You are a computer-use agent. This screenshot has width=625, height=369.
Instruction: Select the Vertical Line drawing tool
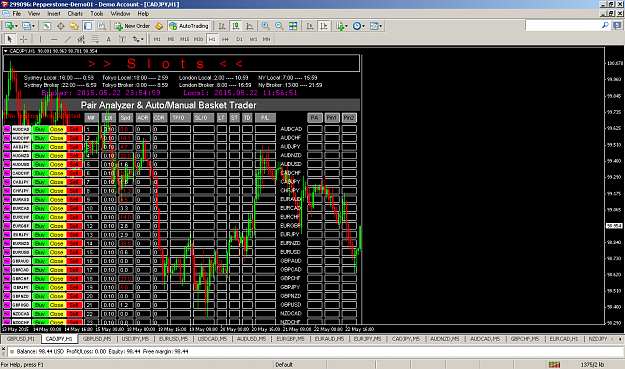pyautogui.click(x=40, y=39)
